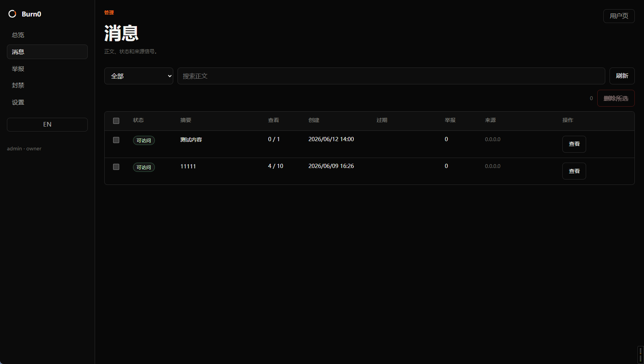Screen dimensions: 644x364
Task: Click the 测试内容 summary text
Action: (x=191, y=140)
